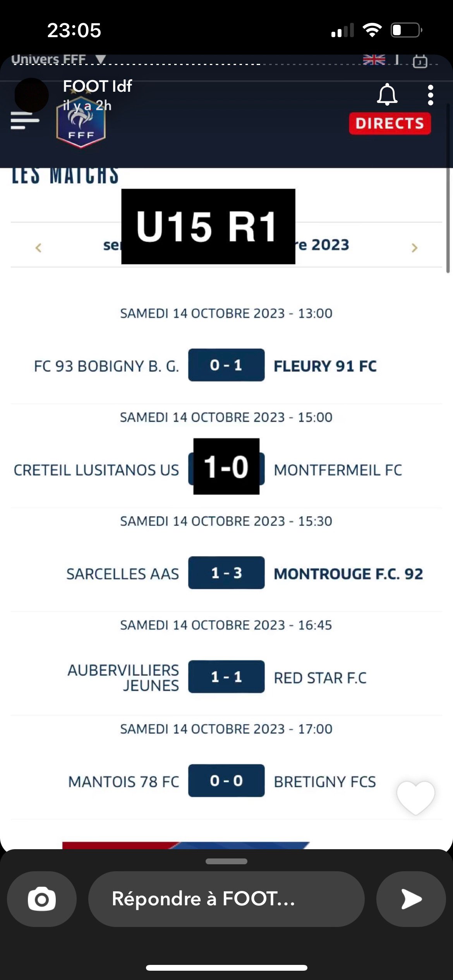Go to next week with right chevron
The width and height of the screenshot is (453, 980).
click(x=414, y=247)
